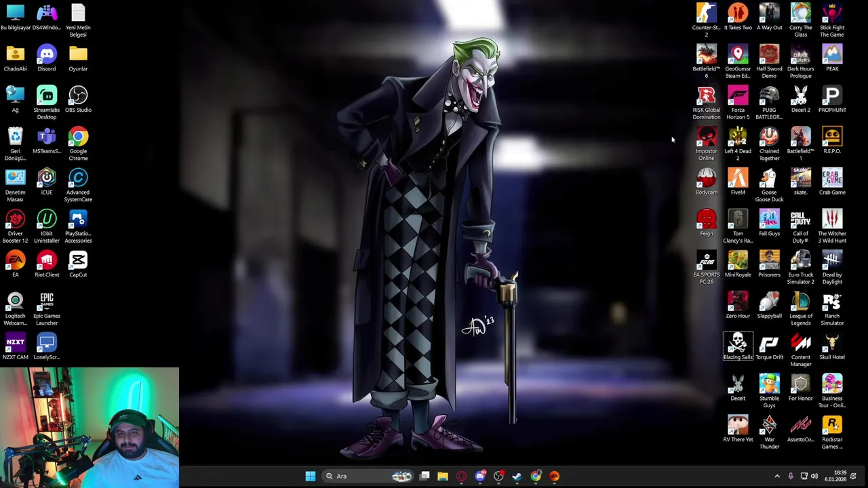Open the iCUE desktop shortcut

click(47, 181)
